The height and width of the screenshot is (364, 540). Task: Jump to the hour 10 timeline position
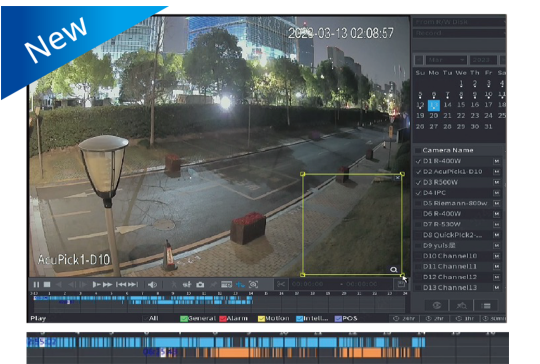(188, 293)
